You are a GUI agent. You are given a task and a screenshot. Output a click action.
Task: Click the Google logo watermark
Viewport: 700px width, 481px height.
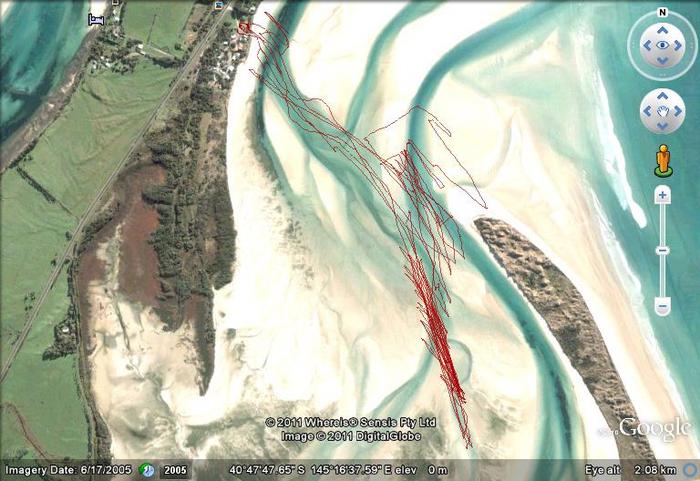click(655, 429)
